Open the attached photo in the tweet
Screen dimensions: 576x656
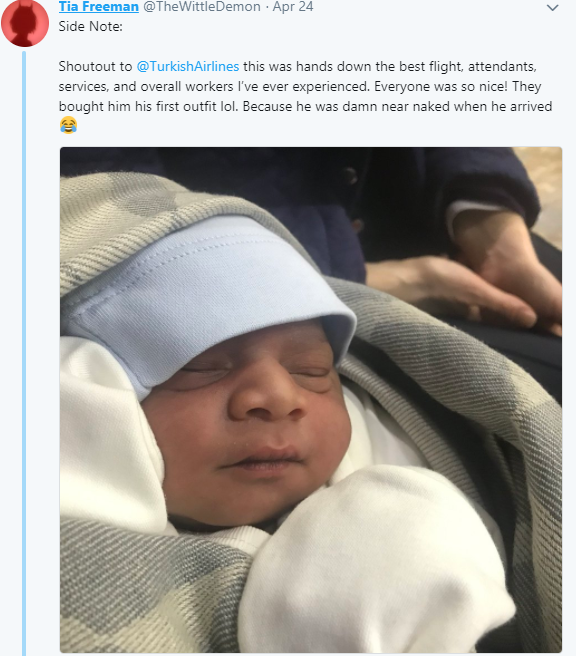[x=311, y=400]
